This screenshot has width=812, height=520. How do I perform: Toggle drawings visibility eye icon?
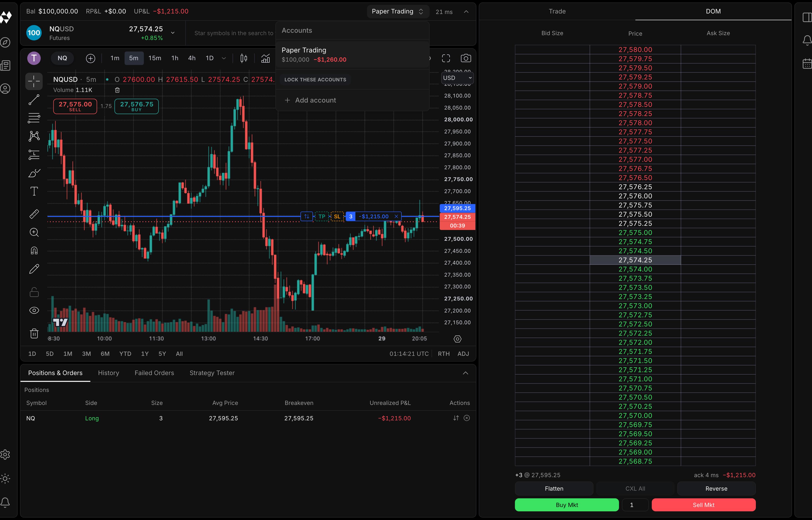(34, 310)
